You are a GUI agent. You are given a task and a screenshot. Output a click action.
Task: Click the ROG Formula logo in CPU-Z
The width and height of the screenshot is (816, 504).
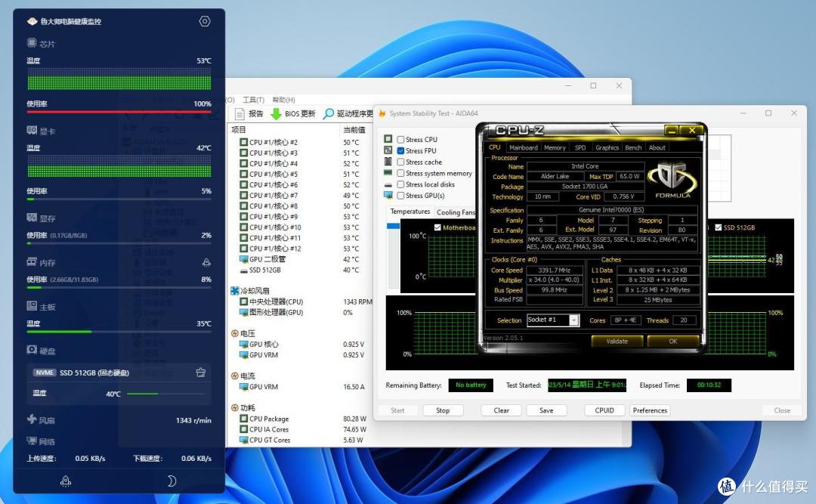pyautogui.click(x=672, y=180)
